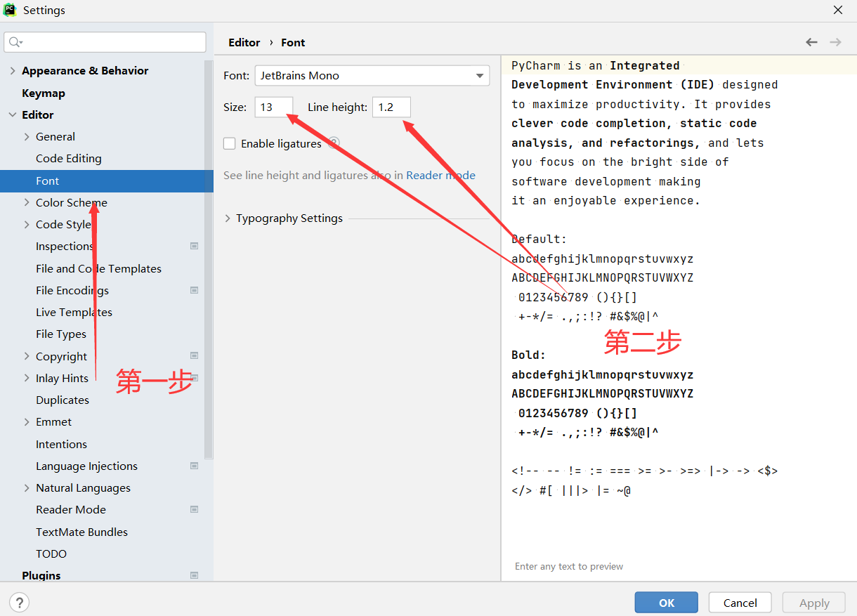Open TODO settings
This screenshot has height=616, width=857.
tap(51, 553)
